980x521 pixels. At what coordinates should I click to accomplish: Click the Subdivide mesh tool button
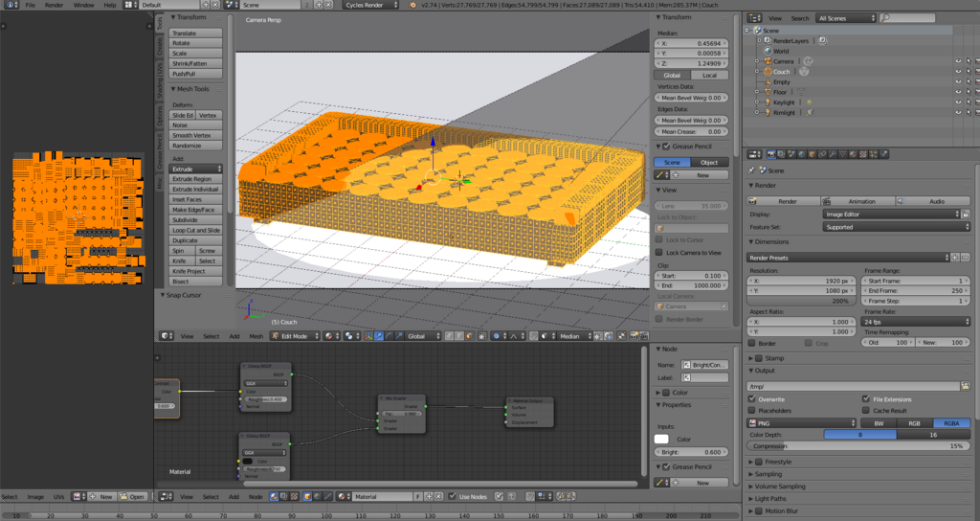click(195, 219)
